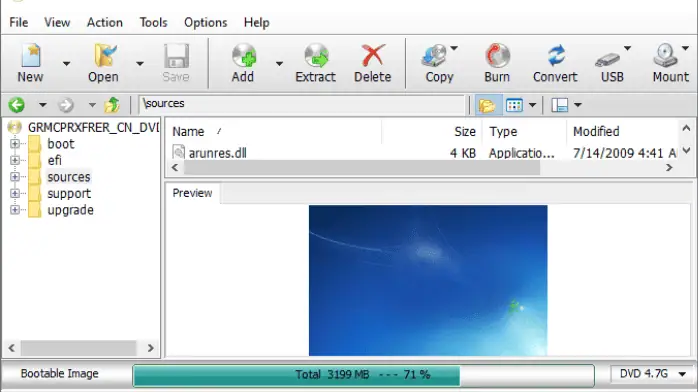Viewport: 698px width, 392px height.
Task: Toggle the folder tree view icon
Action: coord(487,105)
